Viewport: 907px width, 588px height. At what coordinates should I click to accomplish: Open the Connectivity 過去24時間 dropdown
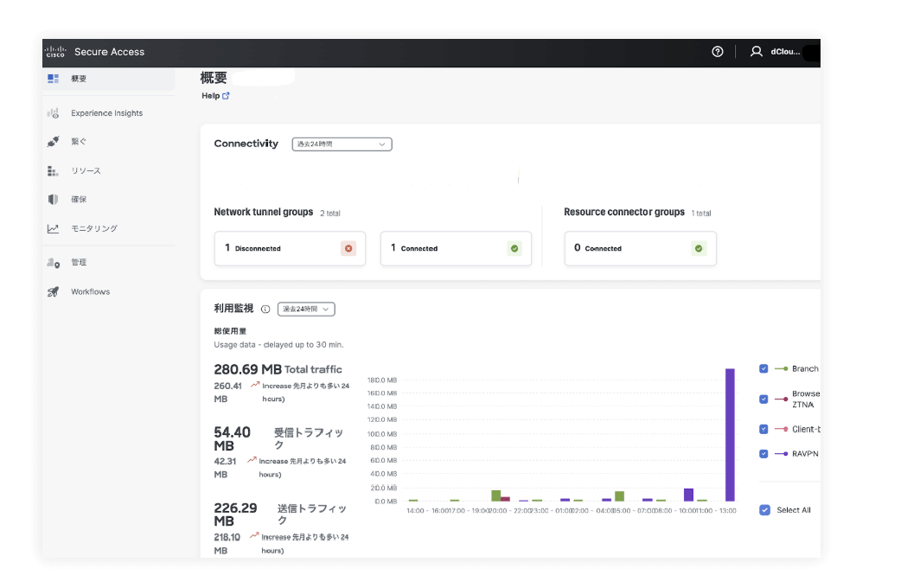tap(342, 144)
